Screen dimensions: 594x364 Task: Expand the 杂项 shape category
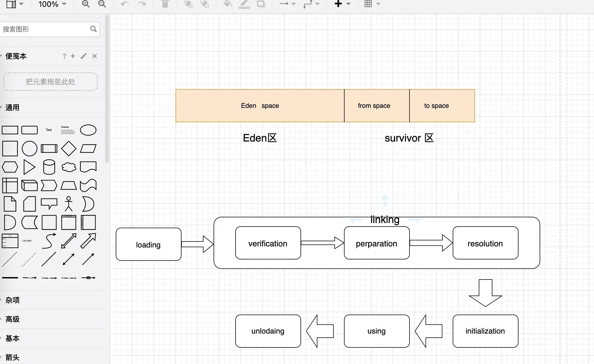tap(12, 300)
